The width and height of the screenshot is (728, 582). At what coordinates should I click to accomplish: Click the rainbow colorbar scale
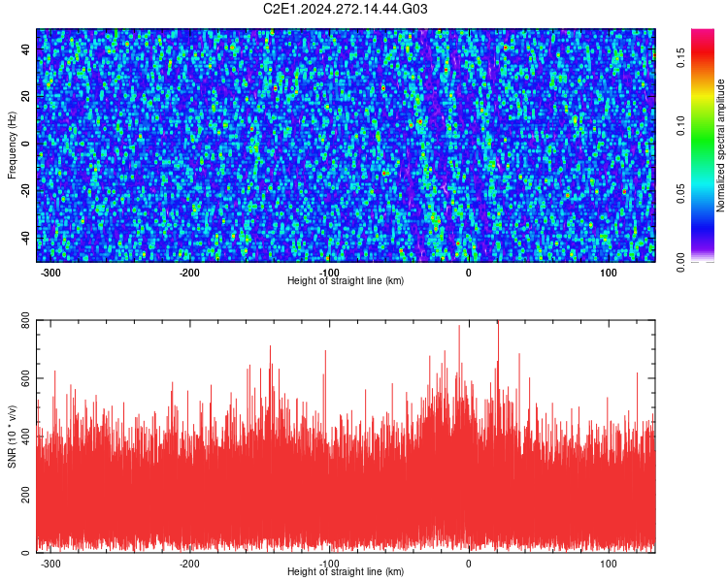tap(703, 145)
